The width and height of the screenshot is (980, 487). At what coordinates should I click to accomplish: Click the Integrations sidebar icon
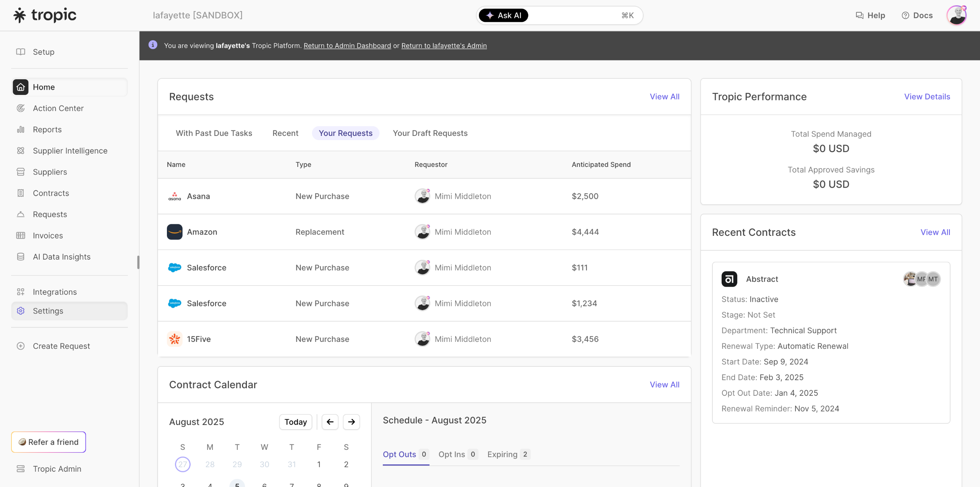click(21, 292)
